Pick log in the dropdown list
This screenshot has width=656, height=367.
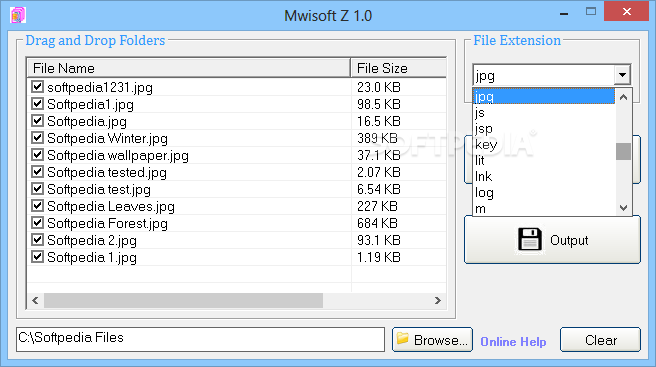click(x=544, y=192)
